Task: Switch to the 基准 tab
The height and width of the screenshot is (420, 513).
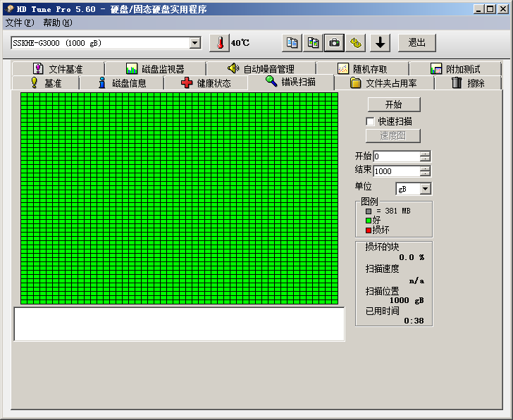Action: click(46, 83)
